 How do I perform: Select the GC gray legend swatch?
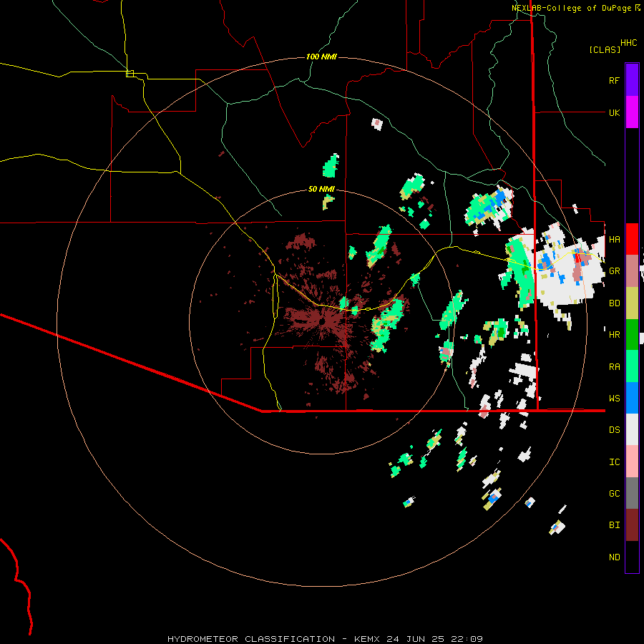[632, 493]
